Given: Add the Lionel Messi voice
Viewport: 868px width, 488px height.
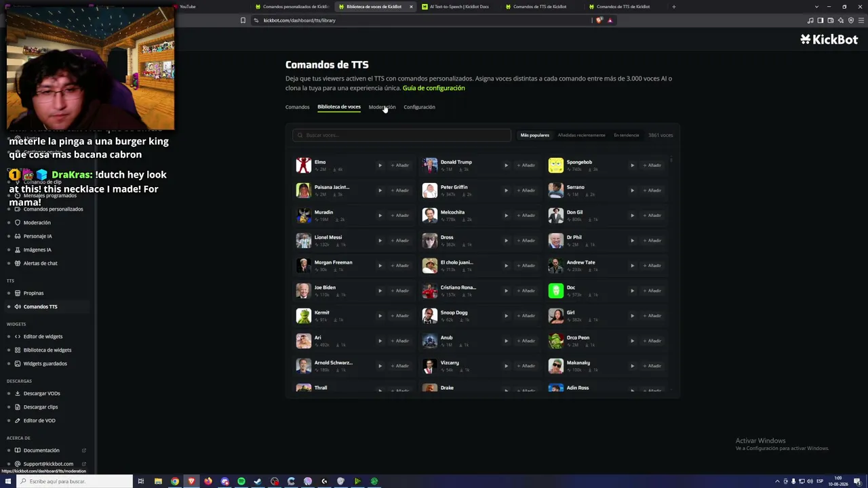Looking at the screenshot, I should coord(400,241).
